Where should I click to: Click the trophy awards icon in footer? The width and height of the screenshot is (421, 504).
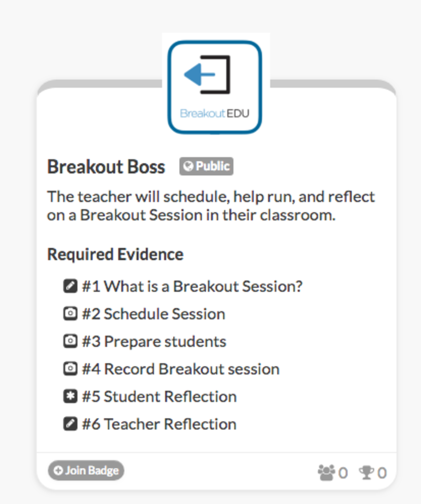(x=366, y=472)
